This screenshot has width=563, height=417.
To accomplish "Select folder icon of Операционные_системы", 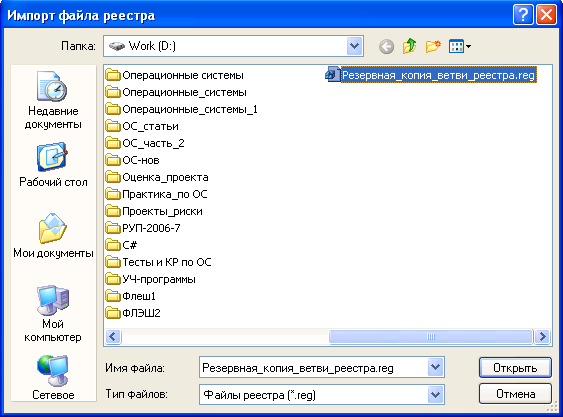I will (x=113, y=92).
